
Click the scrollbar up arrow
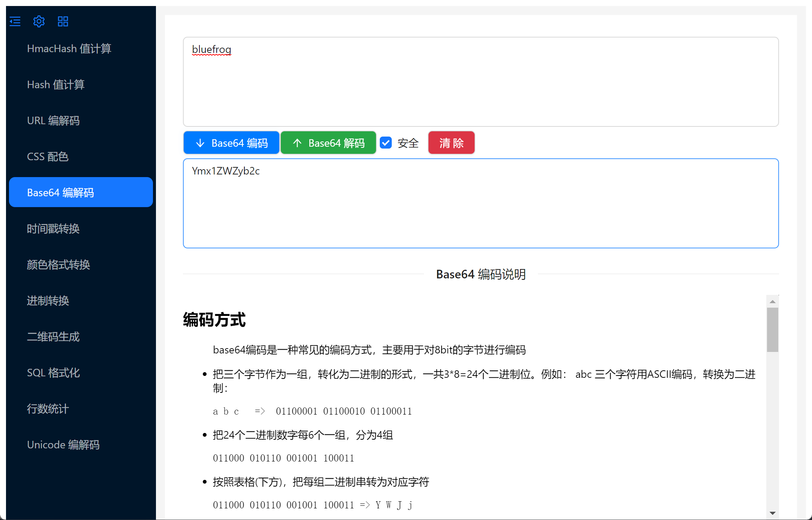(x=772, y=302)
